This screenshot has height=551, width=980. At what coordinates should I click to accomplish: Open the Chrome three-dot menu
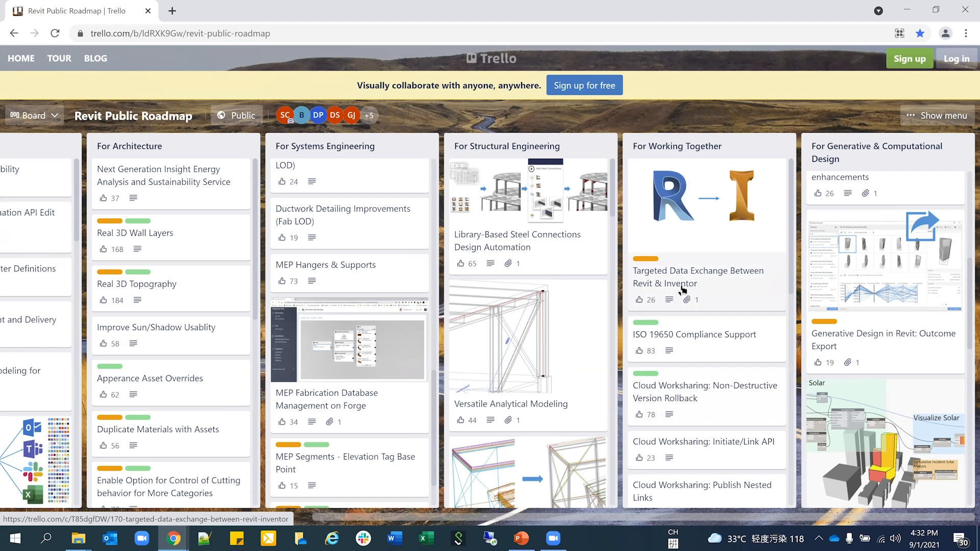[x=966, y=33]
